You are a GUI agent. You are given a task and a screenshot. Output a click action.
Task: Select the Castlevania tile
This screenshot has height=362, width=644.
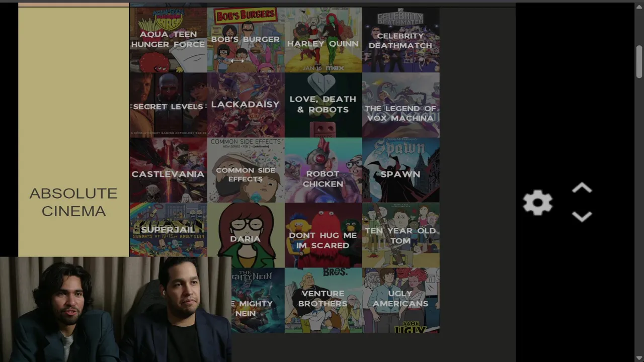click(x=168, y=170)
